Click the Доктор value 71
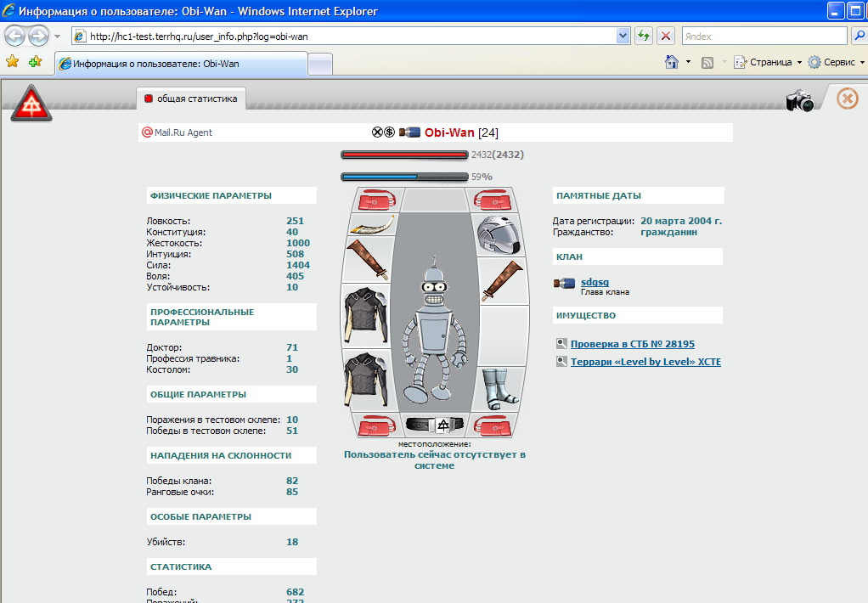Image resolution: width=868 pixels, height=603 pixels. tap(292, 347)
